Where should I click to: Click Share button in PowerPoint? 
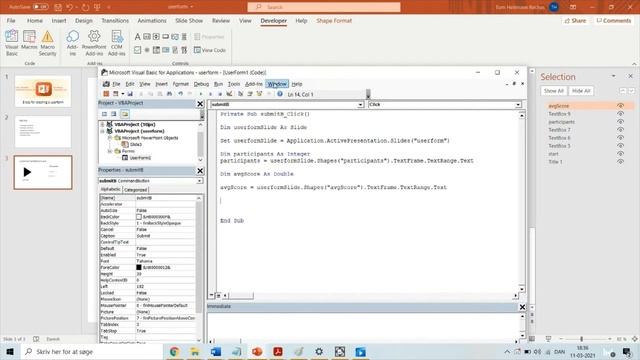coord(575,20)
